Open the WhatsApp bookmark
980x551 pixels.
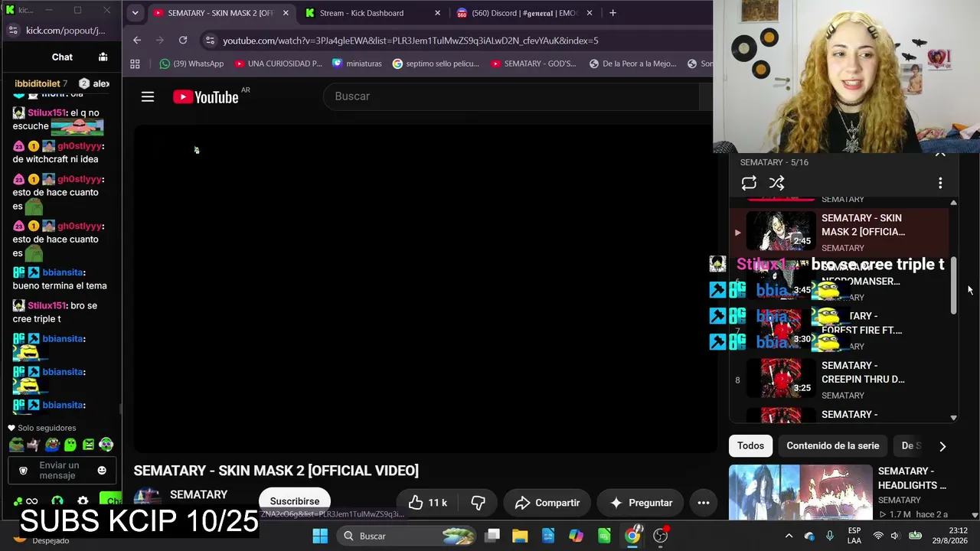[x=191, y=64]
